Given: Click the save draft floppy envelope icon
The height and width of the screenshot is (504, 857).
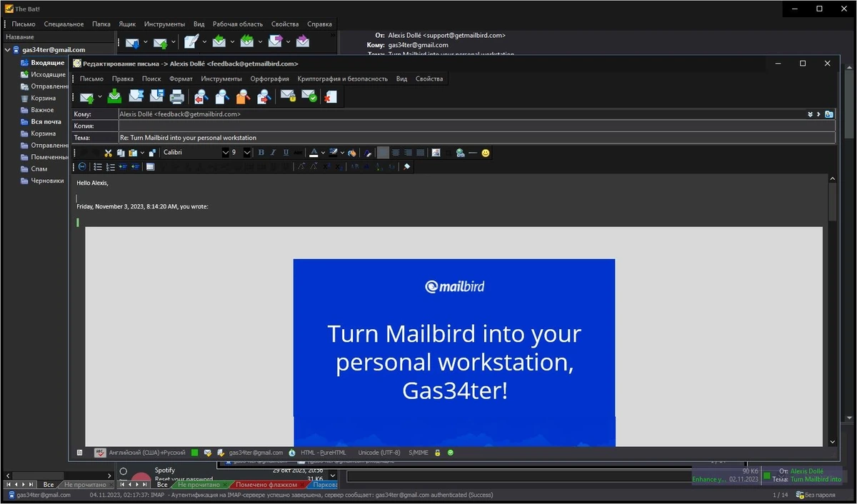Looking at the screenshot, I should (x=156, y=97).
